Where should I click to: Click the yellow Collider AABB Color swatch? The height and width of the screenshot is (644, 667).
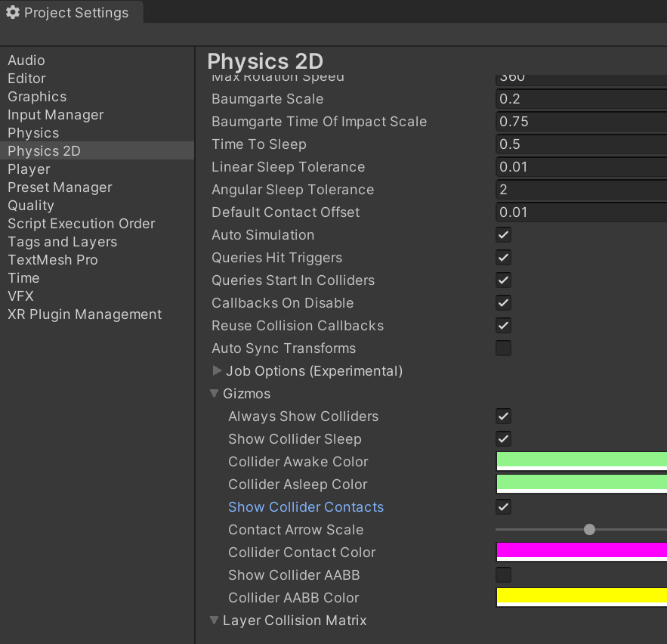point(581,597)
